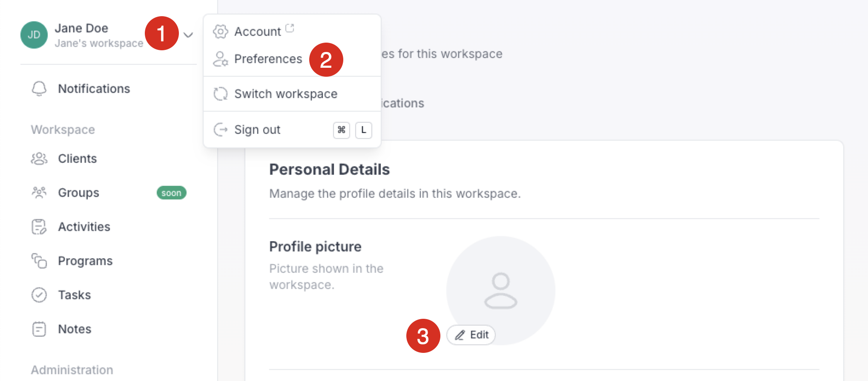Click the Administration section label
This screenshot has width=868, height=381.
[x=72, y=370]
